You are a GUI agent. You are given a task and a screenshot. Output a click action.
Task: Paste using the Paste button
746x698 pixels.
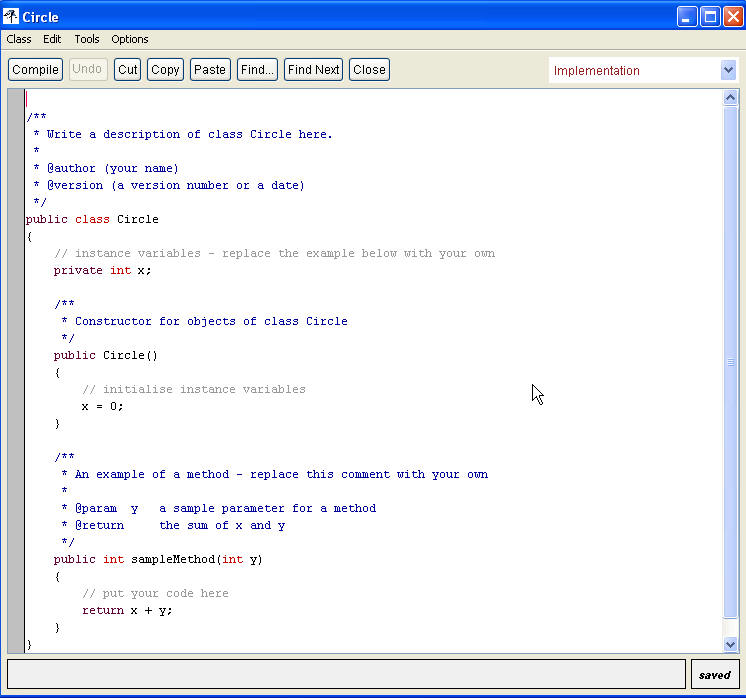click(x=210, y=70)
